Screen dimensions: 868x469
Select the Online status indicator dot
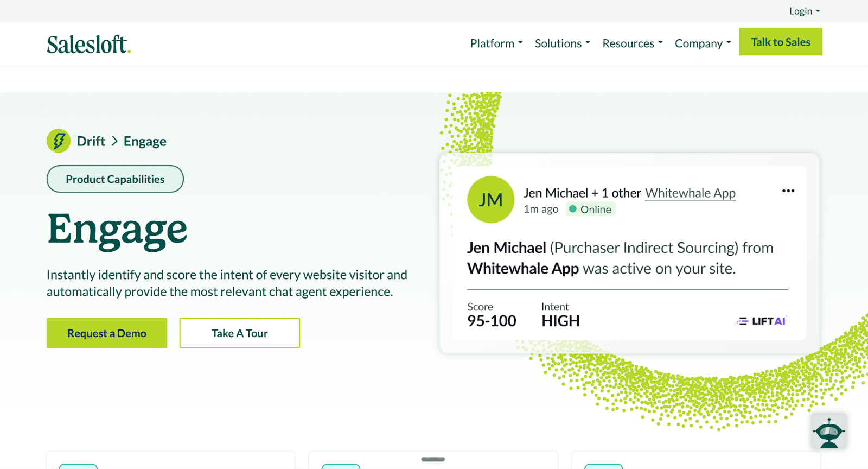tap(572, 209)
